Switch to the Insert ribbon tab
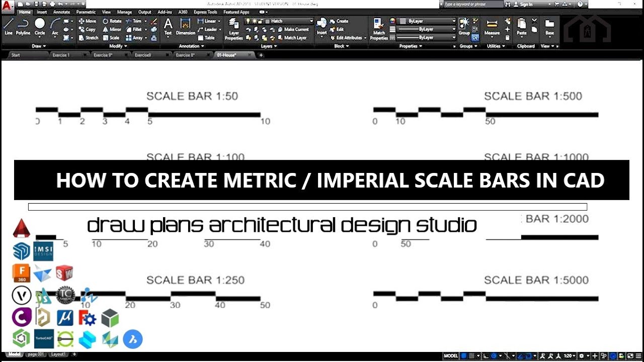Viewport: 644px width, 362px height. (x=42, y=12)
